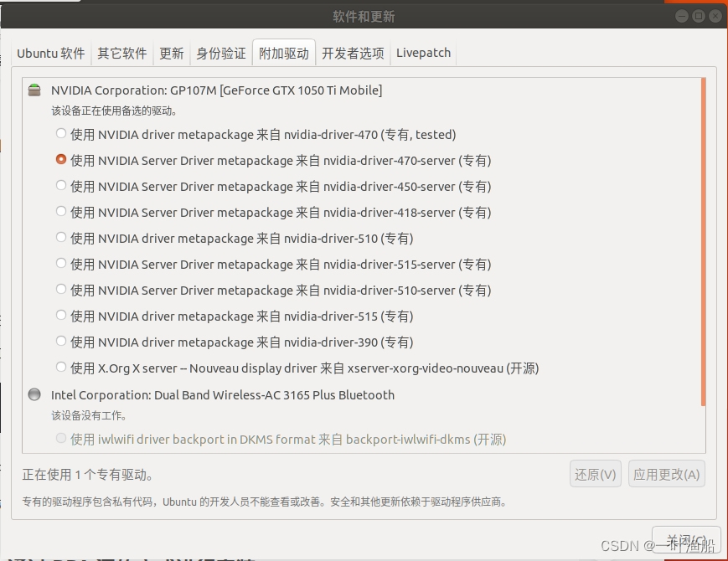Screen dimensions: 728x561
Task: Click the 该设备正在使用备选的驱动 status text
Action: [114, 111]
